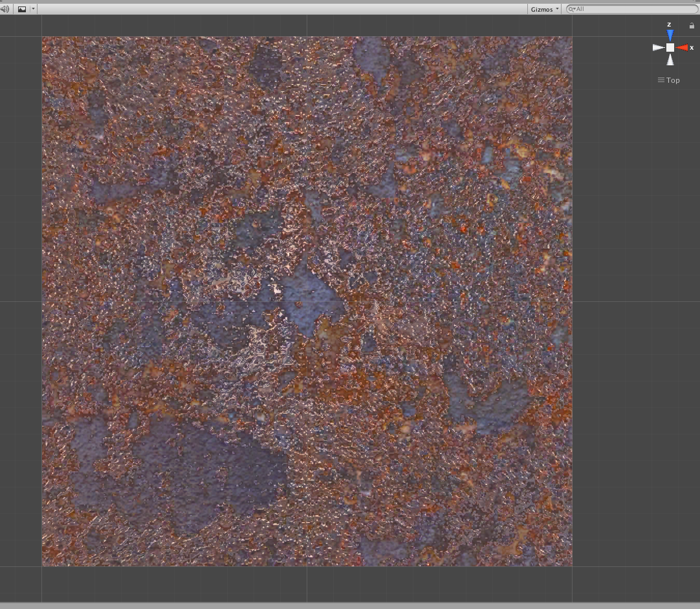Click the blue Z axis cone
The width and height of the screenshot is (700, 609).
(670, 35)
